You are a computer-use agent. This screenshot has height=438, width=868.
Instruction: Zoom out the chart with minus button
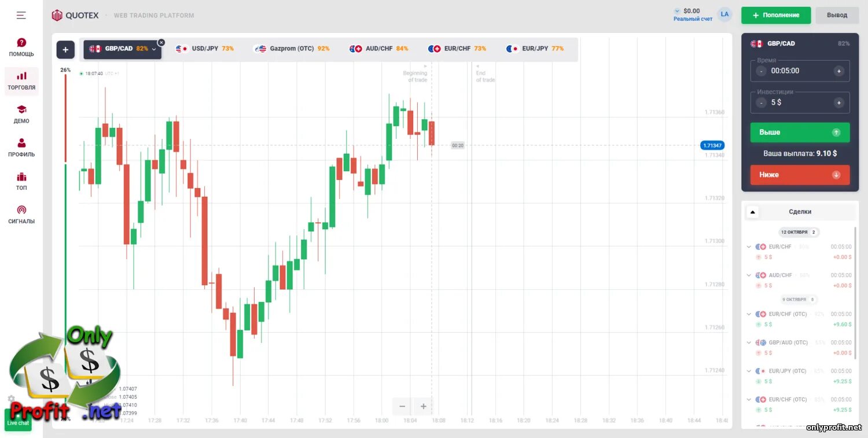click(402, 406)
